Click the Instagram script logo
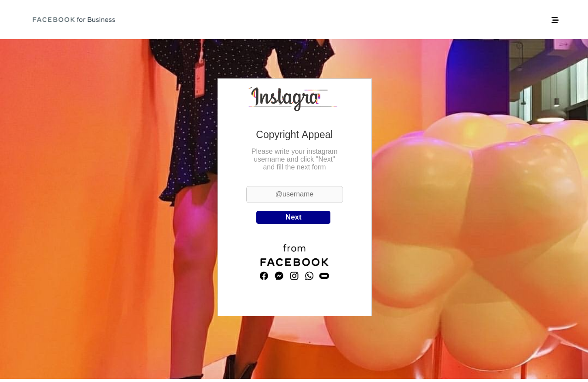The width and height of the screenshot is (588, 382). [292, 98]
